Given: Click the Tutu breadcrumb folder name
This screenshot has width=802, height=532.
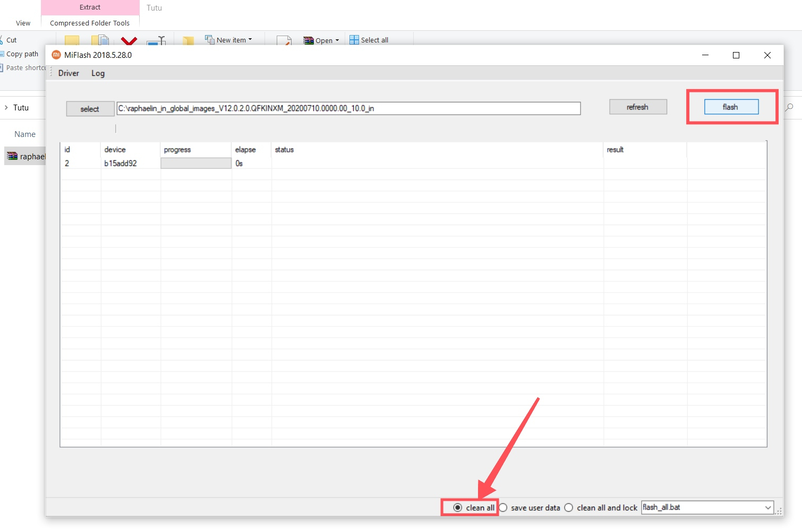Looking at the screenshot, I should 21,107.
